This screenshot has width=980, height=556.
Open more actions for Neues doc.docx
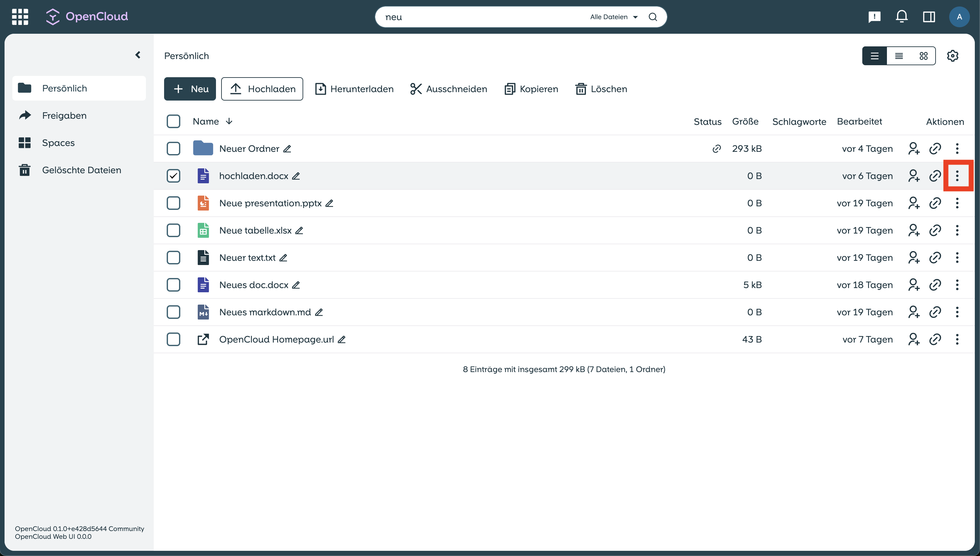(957, 285)
